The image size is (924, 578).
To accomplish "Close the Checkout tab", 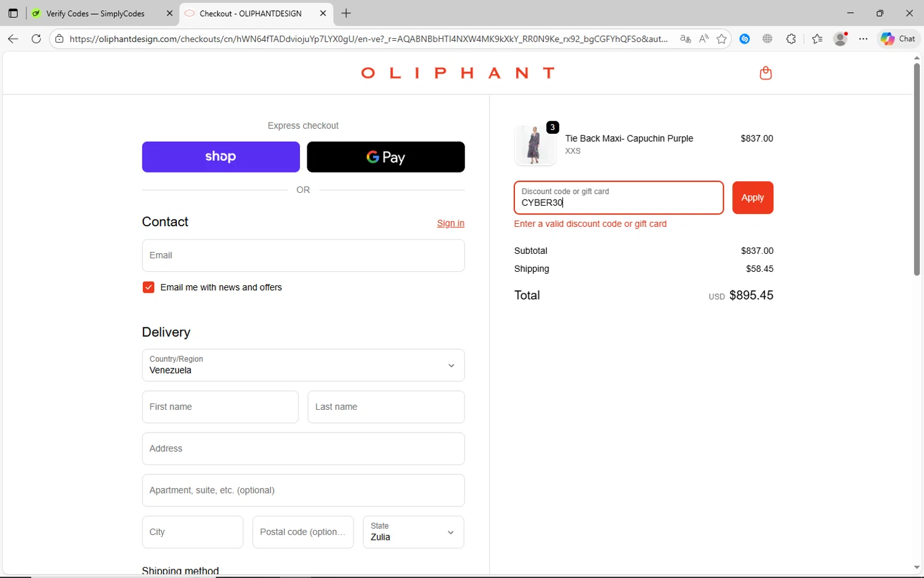I will tap(323, 13).
